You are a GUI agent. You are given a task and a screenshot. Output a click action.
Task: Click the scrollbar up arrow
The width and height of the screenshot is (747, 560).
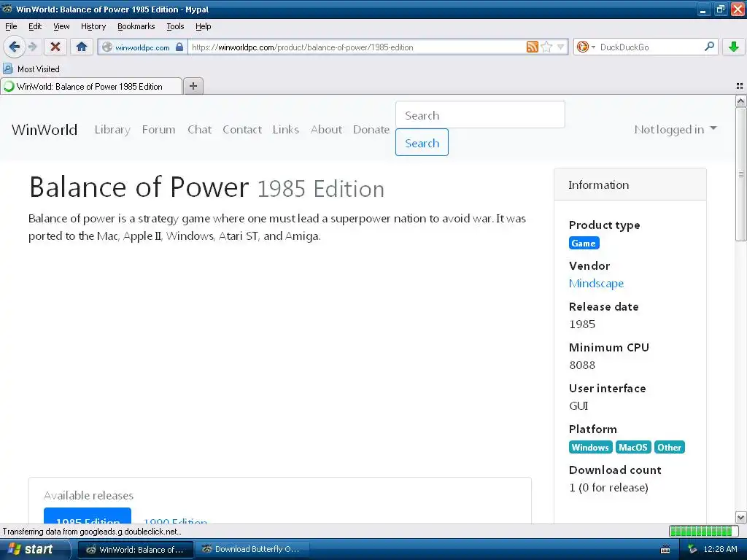point(740,101)
